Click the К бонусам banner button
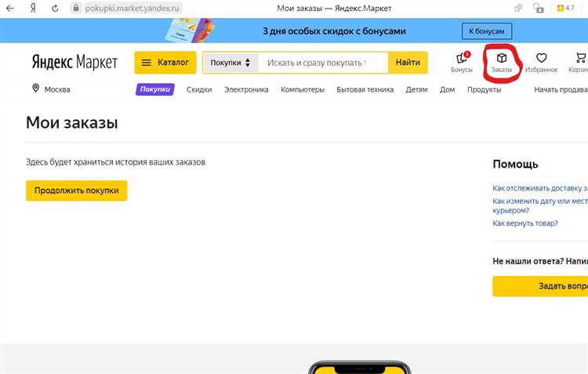 pos(487,31)
